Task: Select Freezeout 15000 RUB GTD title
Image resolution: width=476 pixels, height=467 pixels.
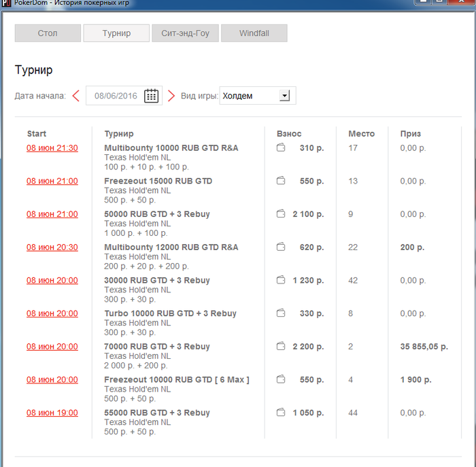Action: click(158, 181)
